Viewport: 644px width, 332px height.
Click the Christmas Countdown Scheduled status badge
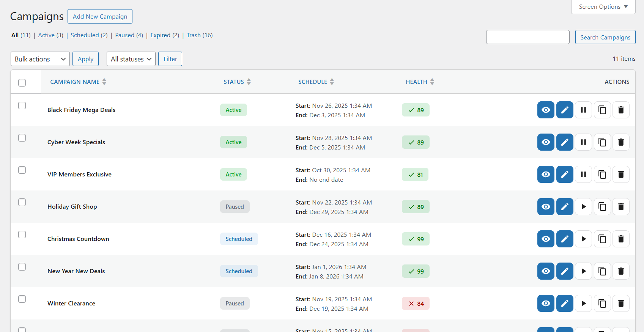pos(239,239)
